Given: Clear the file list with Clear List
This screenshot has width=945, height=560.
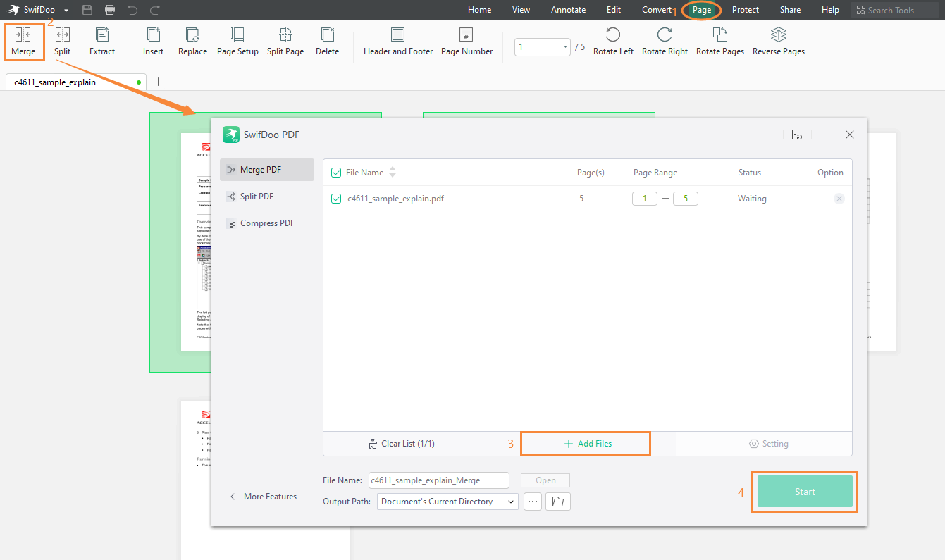Looking at the screenshot, I should point(401,444).
